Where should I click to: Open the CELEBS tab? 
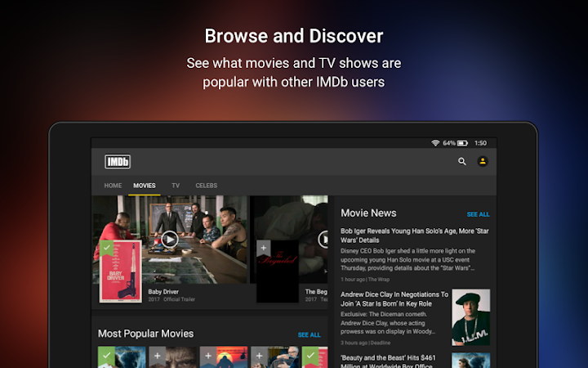(207, 186)
